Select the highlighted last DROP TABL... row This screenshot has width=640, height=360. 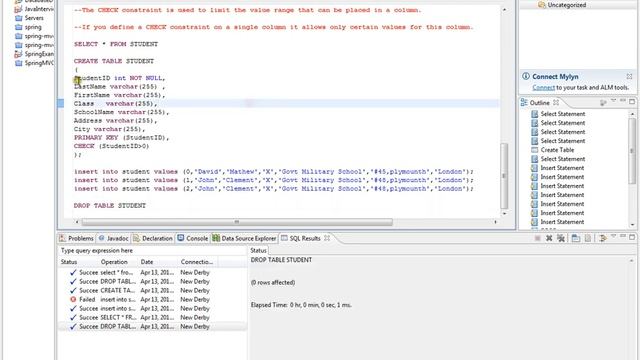[152, 327]
